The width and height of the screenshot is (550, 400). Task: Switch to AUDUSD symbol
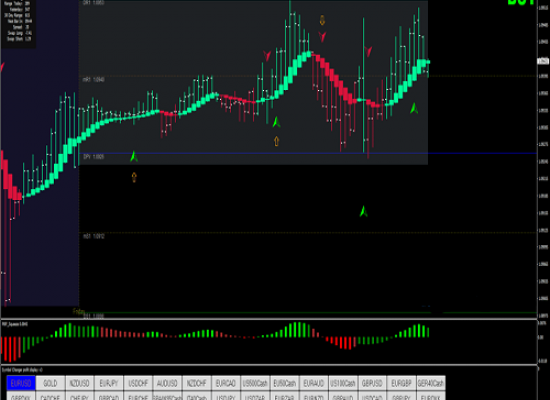coord(167,383)
